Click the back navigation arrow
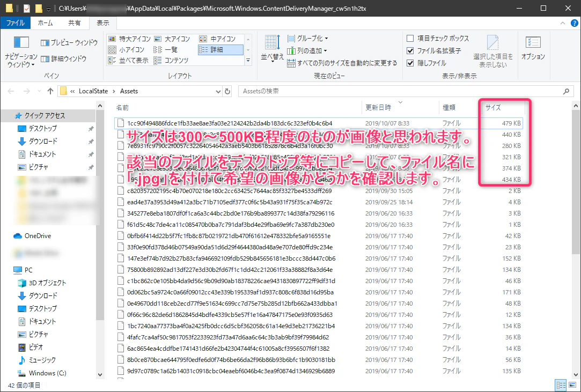 (x=11, y=91)
